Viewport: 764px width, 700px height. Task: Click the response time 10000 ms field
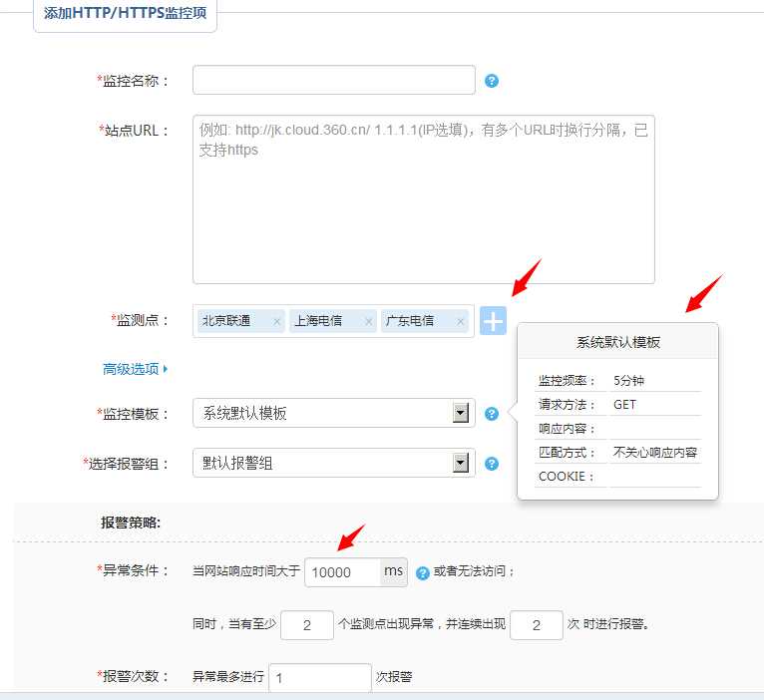(342, 572)
